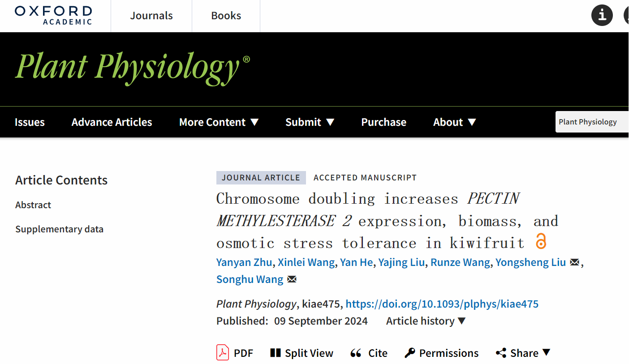Go to Advance Articles
Screen dimensions: 629x364
point(112,122)
